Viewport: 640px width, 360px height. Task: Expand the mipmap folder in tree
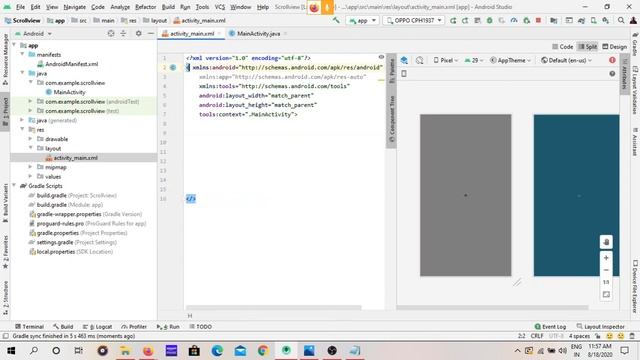pos(30,167)
